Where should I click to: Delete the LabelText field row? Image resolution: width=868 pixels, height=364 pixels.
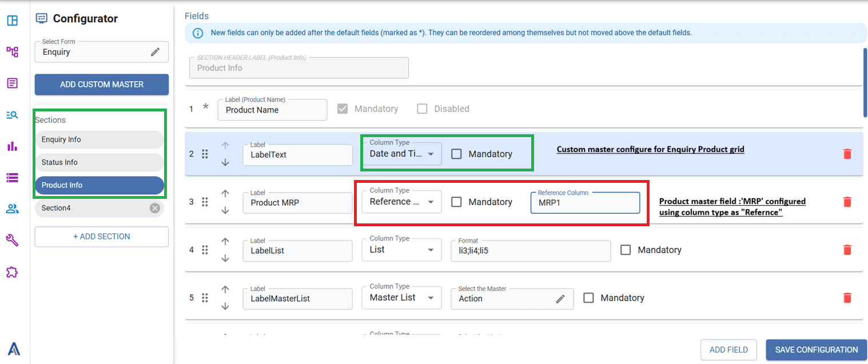pyautogui.click(x=847, y=154)
